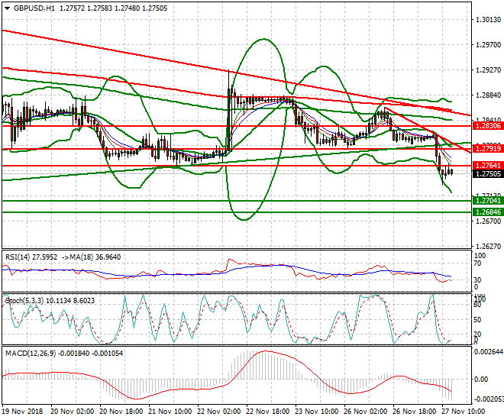504x420 pixels.
Task: Click the RSI(14) 27.5952 indicator label
Action: coord(31,257)
